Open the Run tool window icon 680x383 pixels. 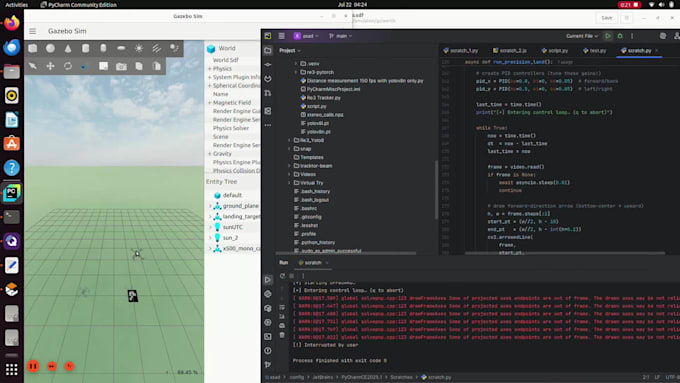coord(268,280)
